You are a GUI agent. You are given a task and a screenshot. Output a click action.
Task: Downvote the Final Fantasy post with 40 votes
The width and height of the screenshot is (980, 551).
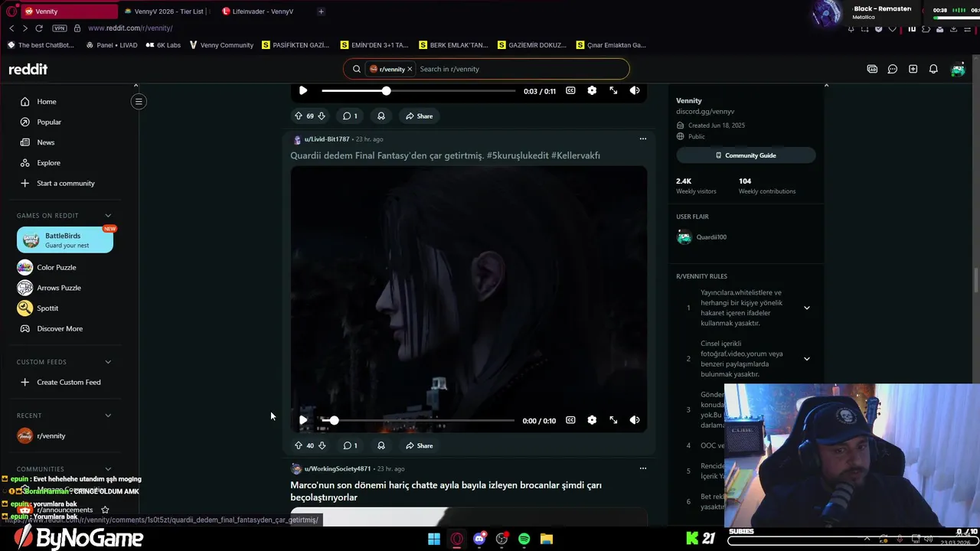pos(322,445)
